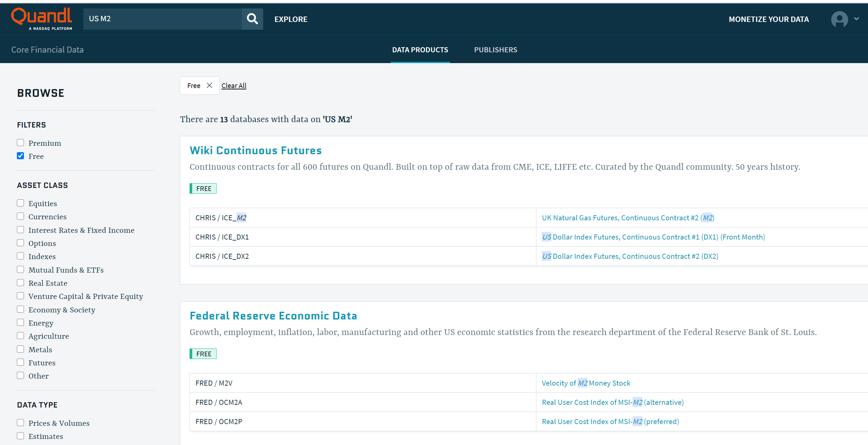The height and width of the screenshot is (445, 868).
Task: Open the Core Financial Data link
Action: click(x=47, y=50)
